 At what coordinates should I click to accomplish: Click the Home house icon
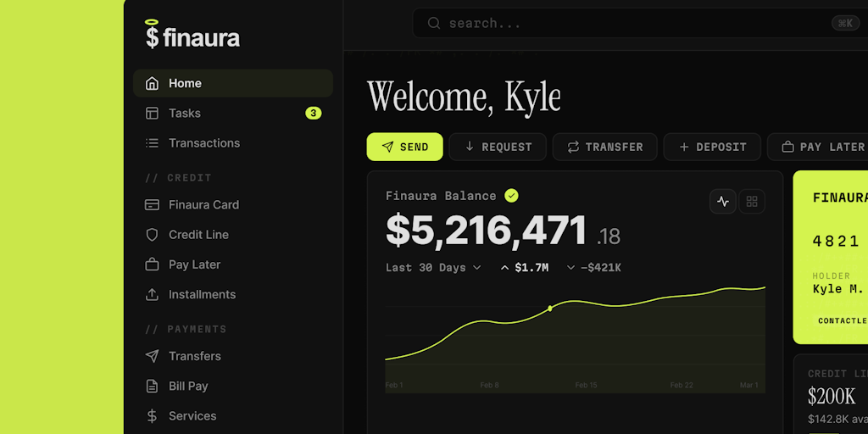[x=152, y=84]
